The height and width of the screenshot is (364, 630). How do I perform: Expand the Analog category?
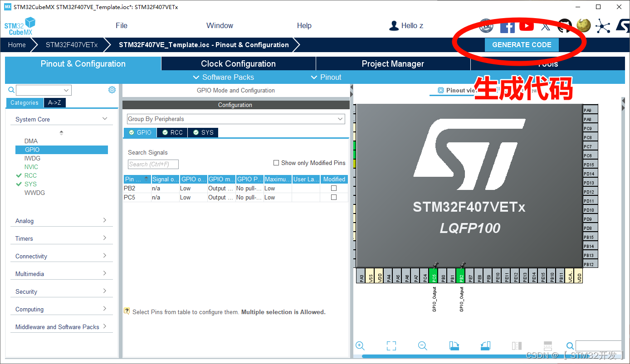[x=62, y=221]
